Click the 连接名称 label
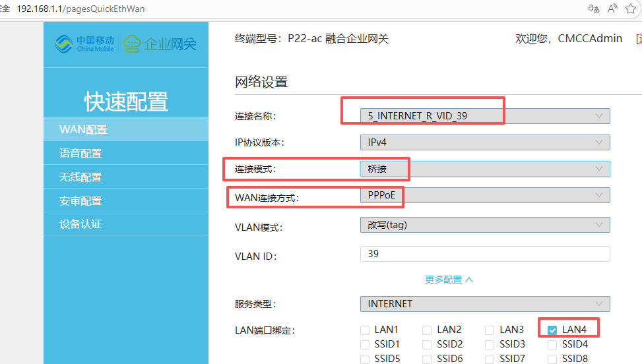 pyautogui.click(x=255, y=117)
